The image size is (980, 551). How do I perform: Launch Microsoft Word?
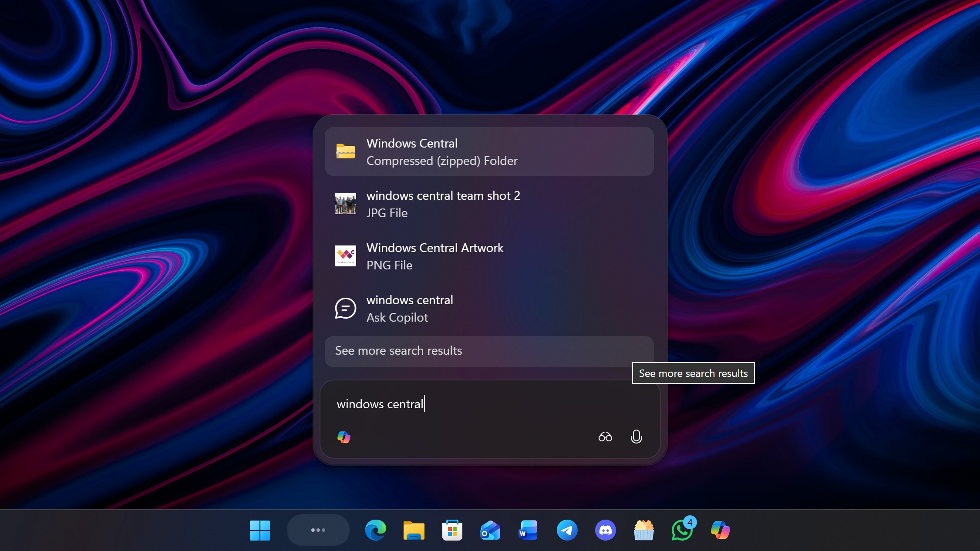point(528,530)
